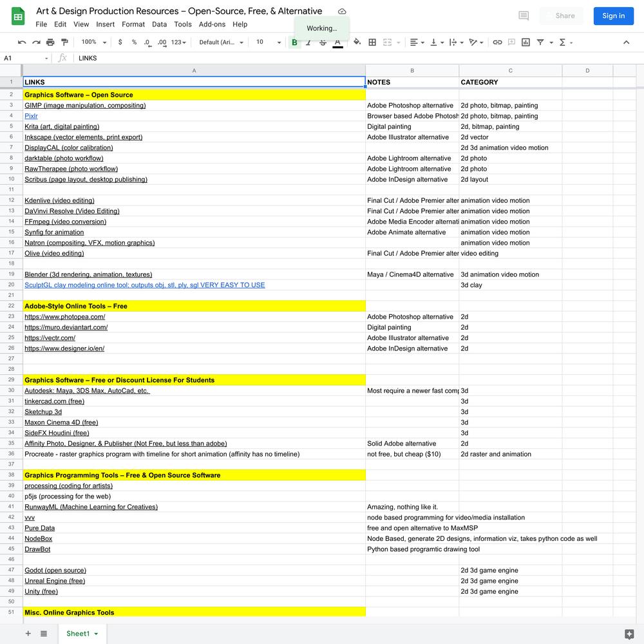
Task: Click the Redo icon
Action: (x=36, y=43)
